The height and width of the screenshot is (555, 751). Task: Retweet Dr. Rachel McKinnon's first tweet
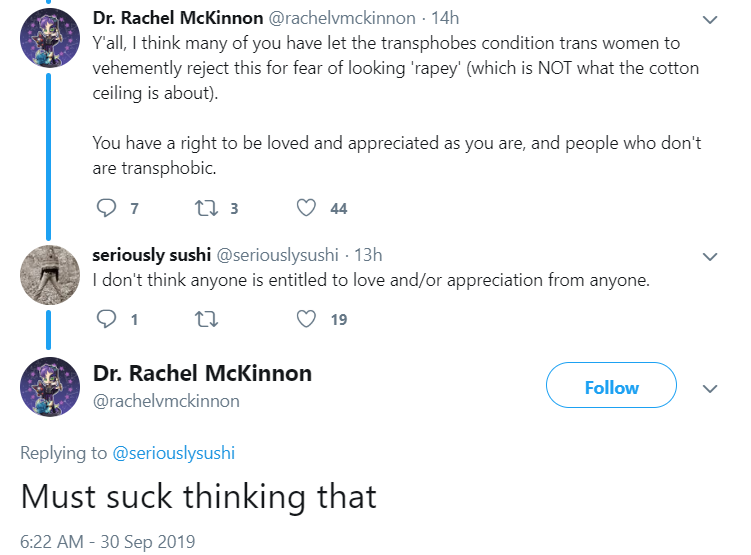[206, 208]
